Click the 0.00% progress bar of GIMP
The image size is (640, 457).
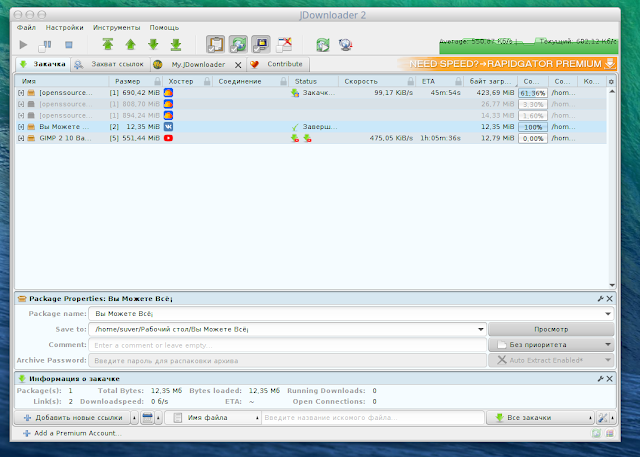[x=533, y=138]
